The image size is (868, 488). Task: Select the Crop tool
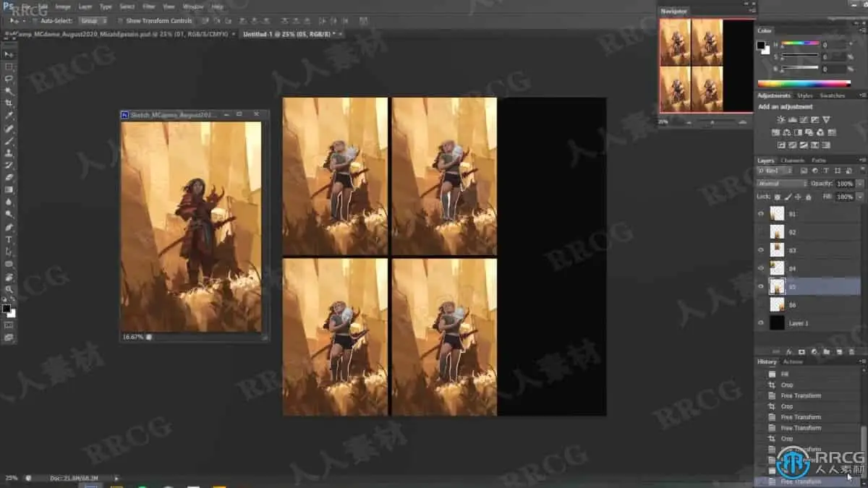(9, 103)
